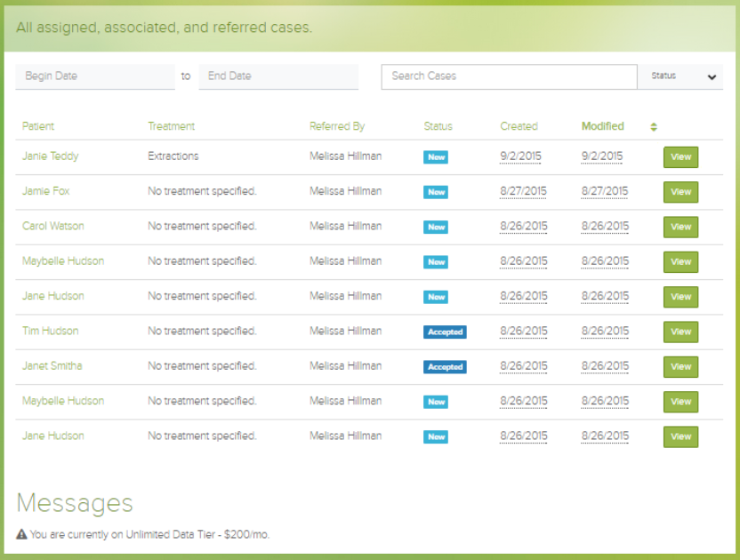Click View for Tim Hudson's row
740x560 pixels.
click(680, 332)
